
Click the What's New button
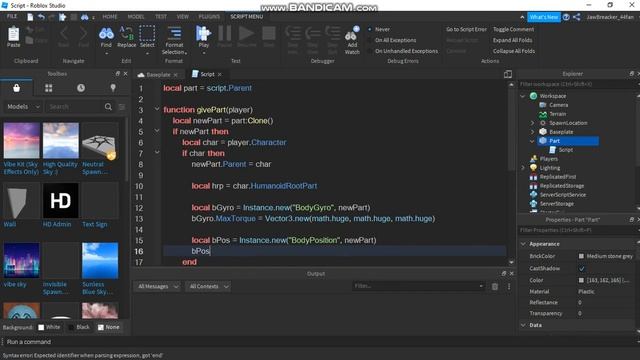click(544, 17)
